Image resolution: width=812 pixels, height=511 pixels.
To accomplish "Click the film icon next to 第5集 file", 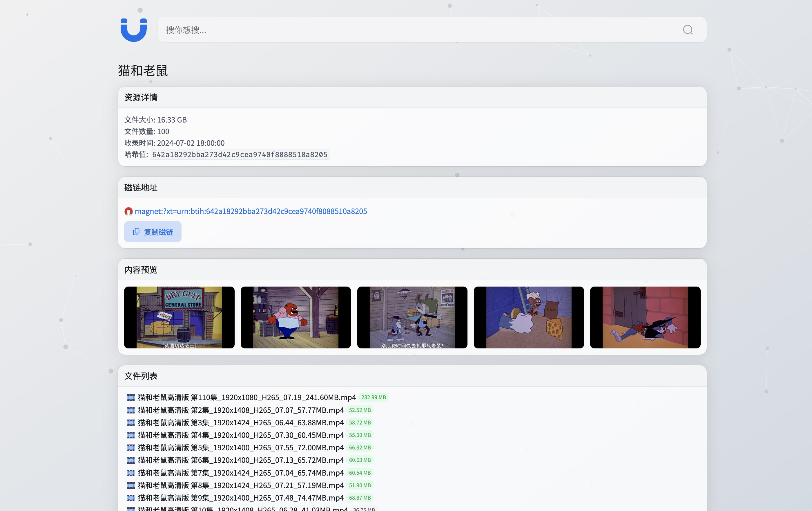I will pyautogui.click(x=131, y=447).
